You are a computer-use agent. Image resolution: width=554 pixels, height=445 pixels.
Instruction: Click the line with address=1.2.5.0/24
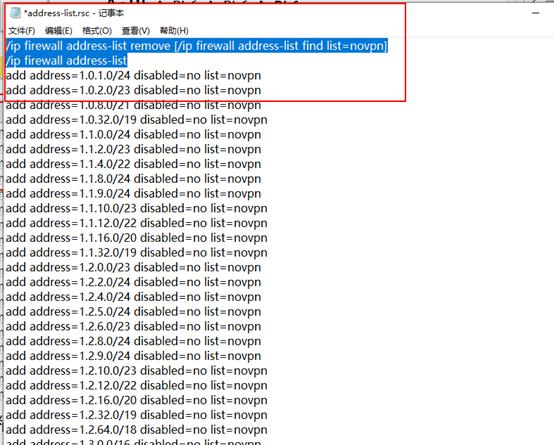[134, 312]
